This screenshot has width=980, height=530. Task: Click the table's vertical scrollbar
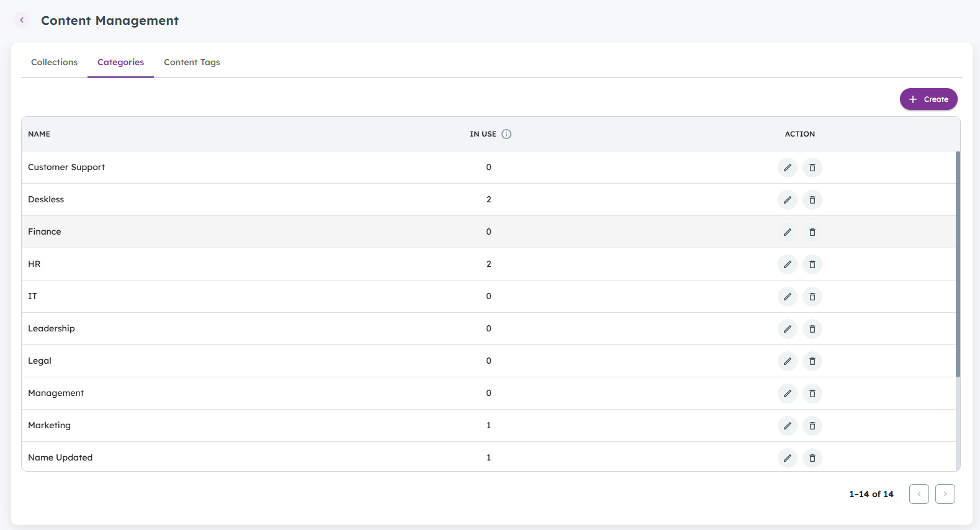pyautogui.click(x=958, y=264)
